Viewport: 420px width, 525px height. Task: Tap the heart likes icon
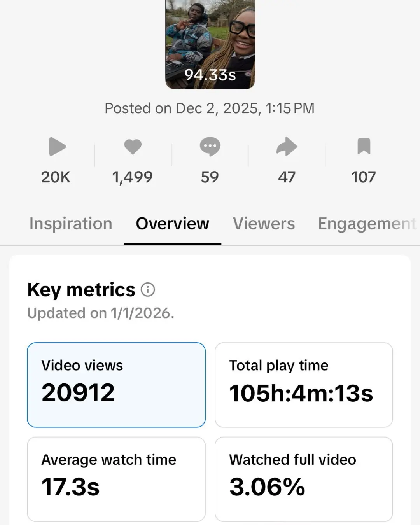[x=133, y=147]
